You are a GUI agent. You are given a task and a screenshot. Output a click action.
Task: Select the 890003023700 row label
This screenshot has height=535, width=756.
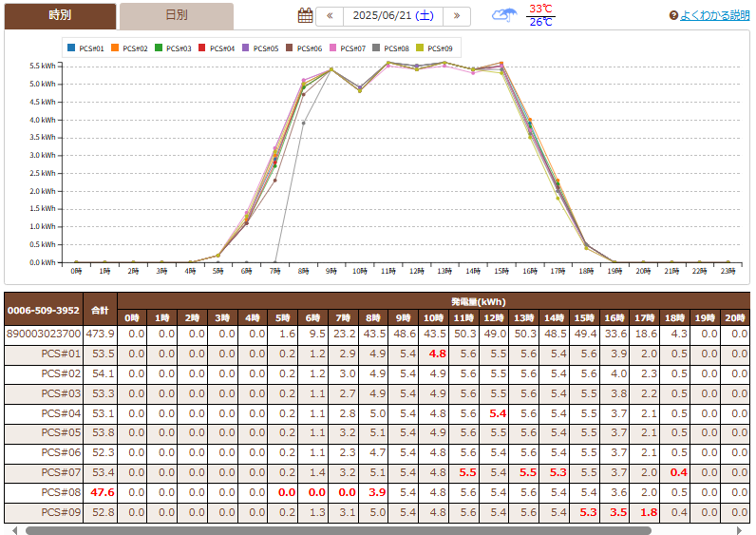(x=44, y=334)
